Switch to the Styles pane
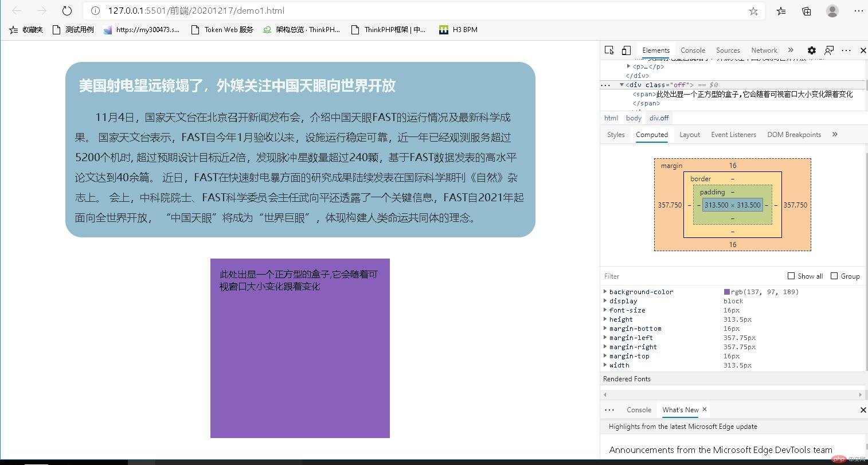 coord(616,135)
